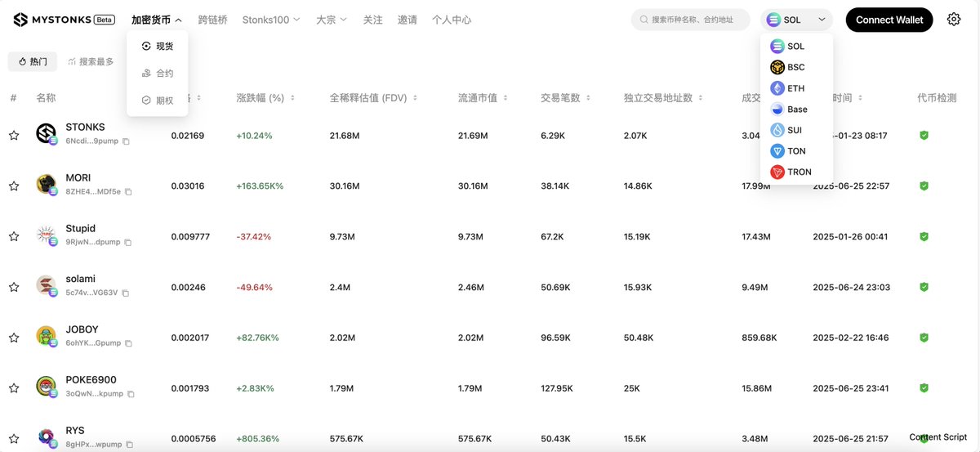This screenshot has width=980, height=452.
Task: Favorite the MORI token with star
Action: tap(14, 186)
